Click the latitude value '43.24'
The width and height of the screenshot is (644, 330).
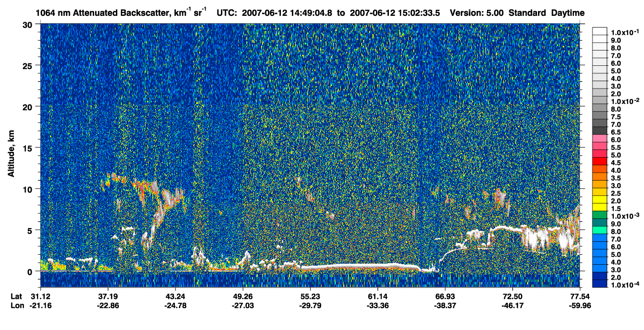tap(175, 297)
